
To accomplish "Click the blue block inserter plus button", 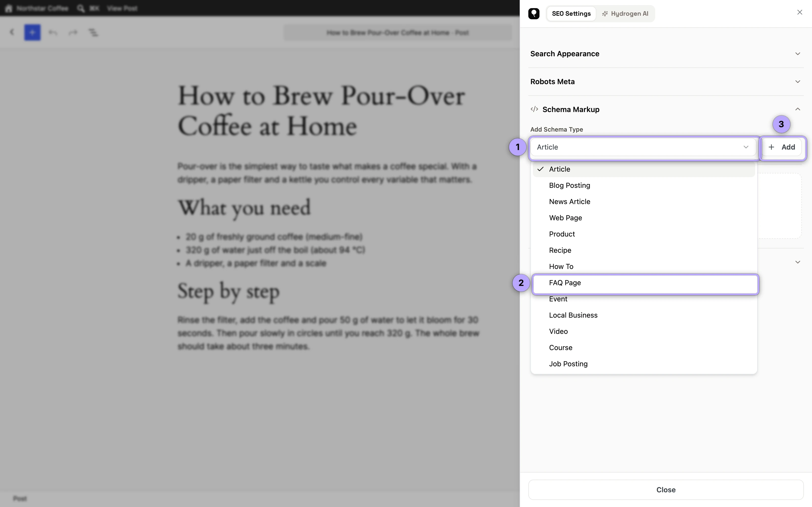I will coord(32,32).
